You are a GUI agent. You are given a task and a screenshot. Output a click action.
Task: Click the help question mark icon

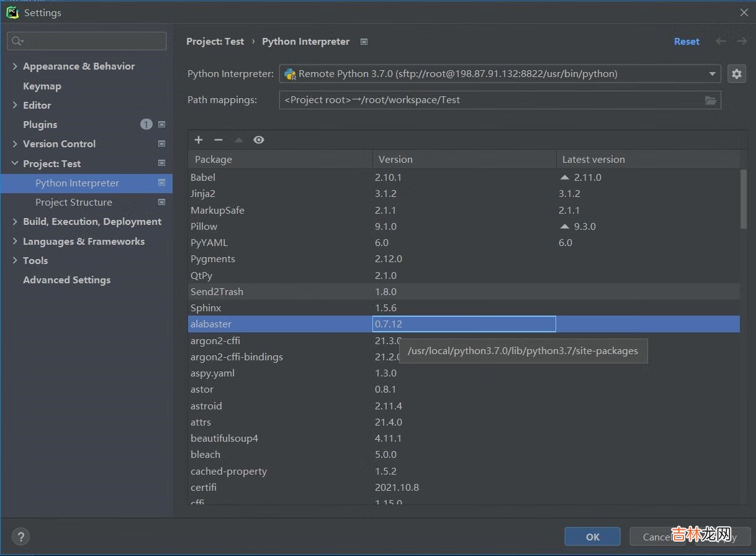pos(20,537)
